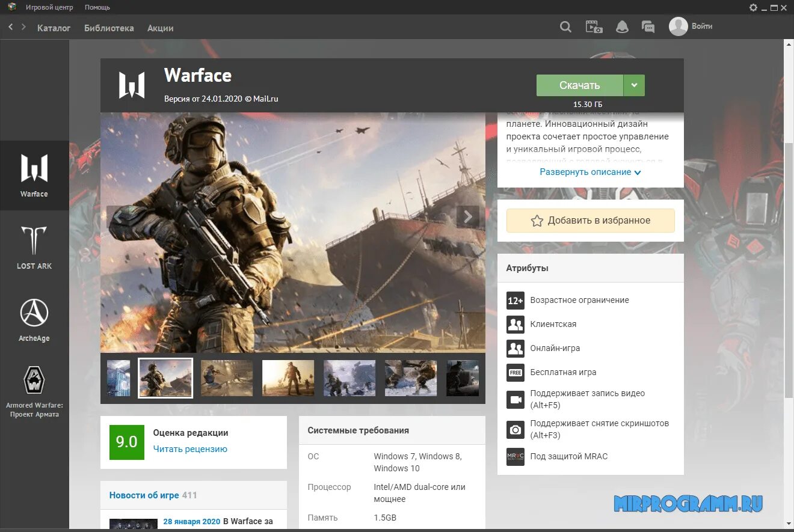Viewport: 794px width, 532px height.
Task: Click the screenshot camera attribute icon
Action: coord(515,429)
